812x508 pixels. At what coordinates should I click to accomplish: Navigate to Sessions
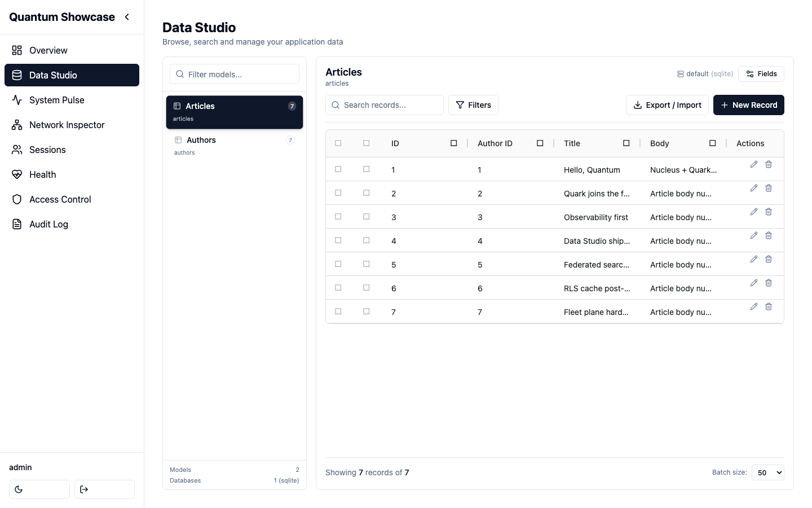[x=72, y=150]
